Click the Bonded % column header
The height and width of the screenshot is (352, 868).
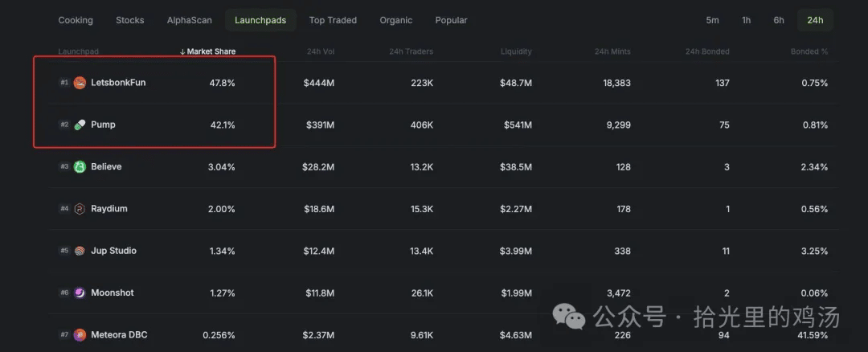[809, 51]
